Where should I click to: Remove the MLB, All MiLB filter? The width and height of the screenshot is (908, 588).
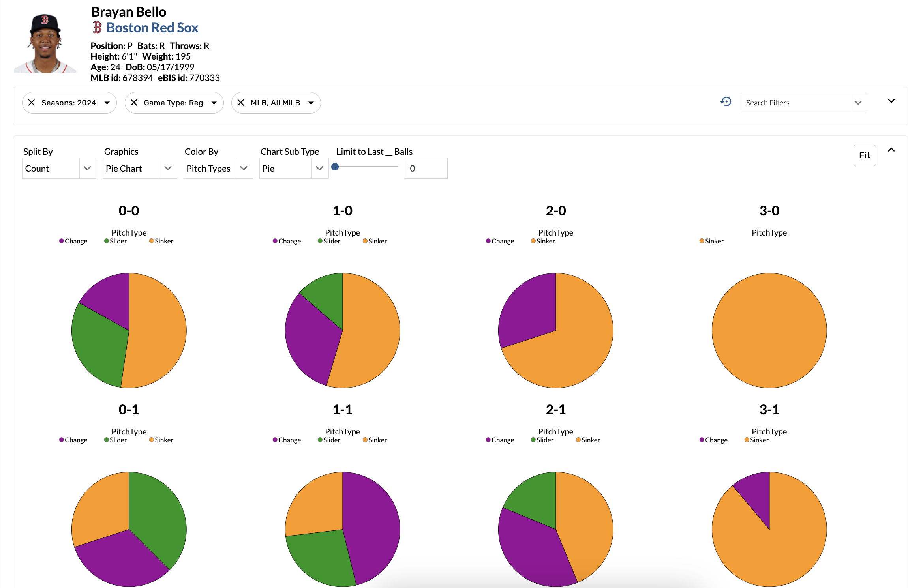[241, 103]
